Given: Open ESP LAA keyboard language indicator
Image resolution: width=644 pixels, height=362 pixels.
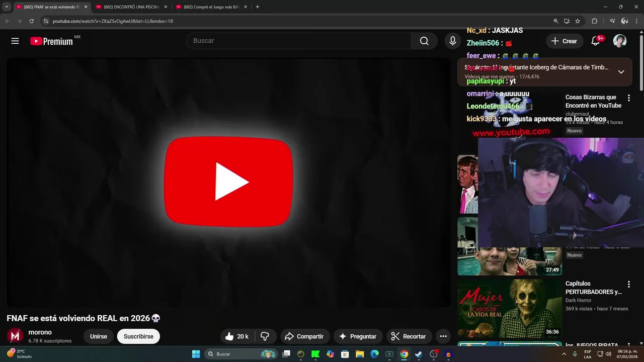Looking at the screenshot, I should (x=588, y=354).
